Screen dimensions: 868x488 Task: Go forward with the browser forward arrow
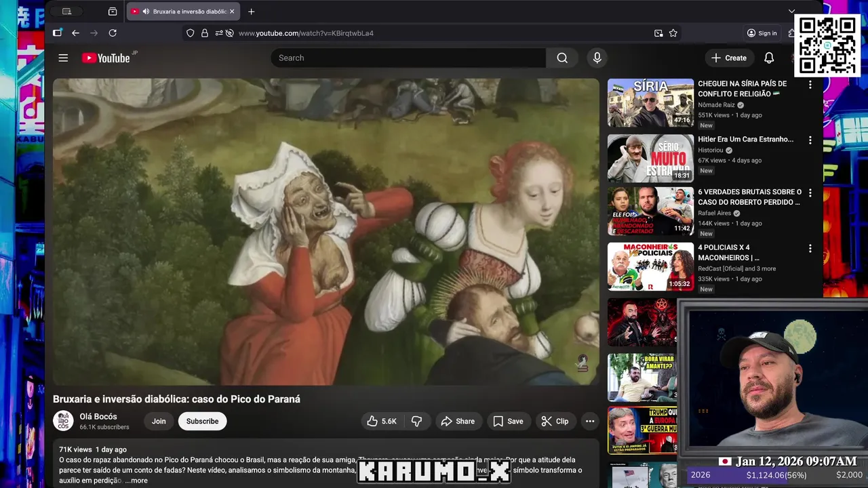coord(94,33)
